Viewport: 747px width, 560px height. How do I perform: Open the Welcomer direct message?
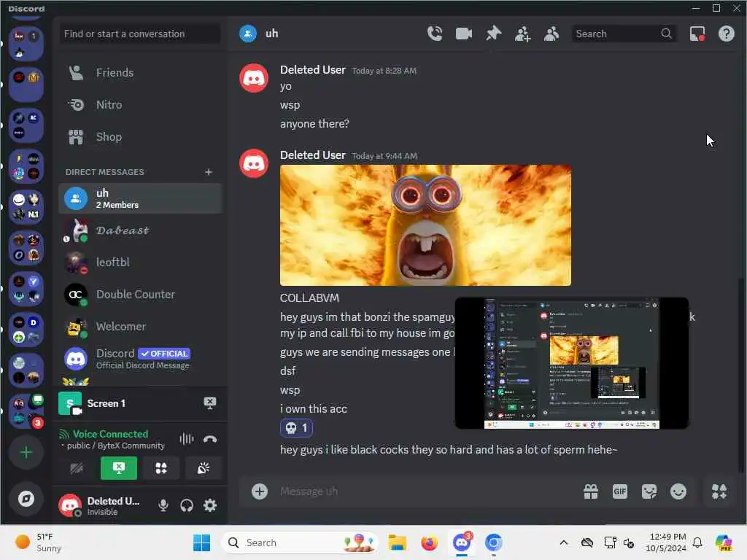140,327
